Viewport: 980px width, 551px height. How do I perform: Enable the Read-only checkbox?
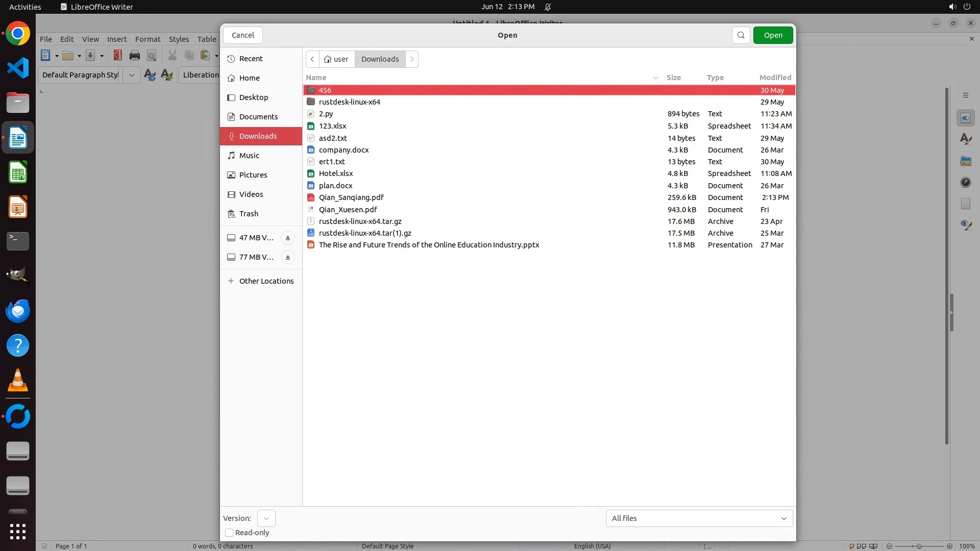(x=229, y=533)
